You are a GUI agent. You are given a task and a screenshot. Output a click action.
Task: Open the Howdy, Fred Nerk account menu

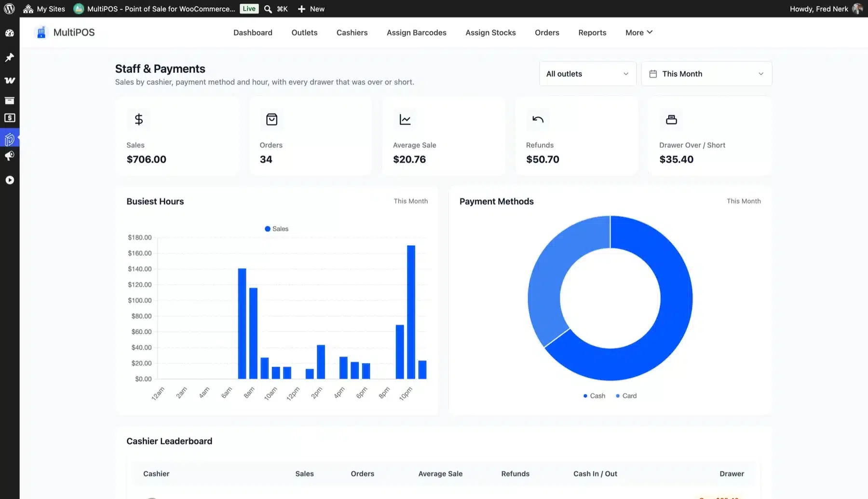(826, 9)
